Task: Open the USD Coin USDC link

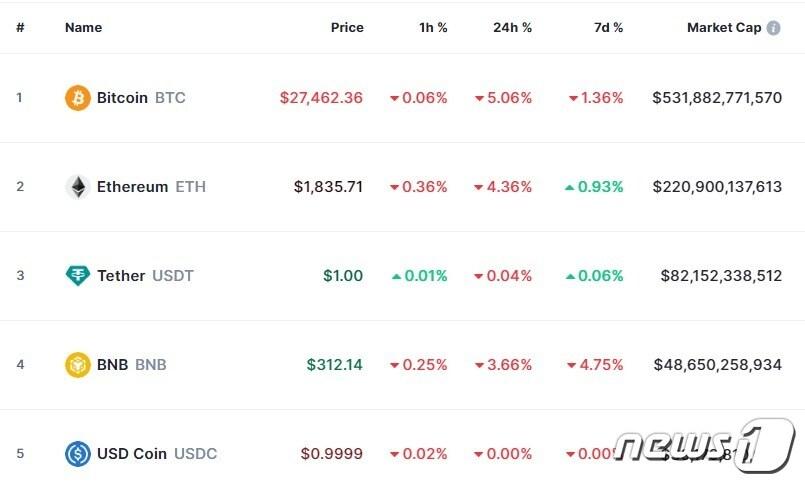Action: click(x=156, y=454)
